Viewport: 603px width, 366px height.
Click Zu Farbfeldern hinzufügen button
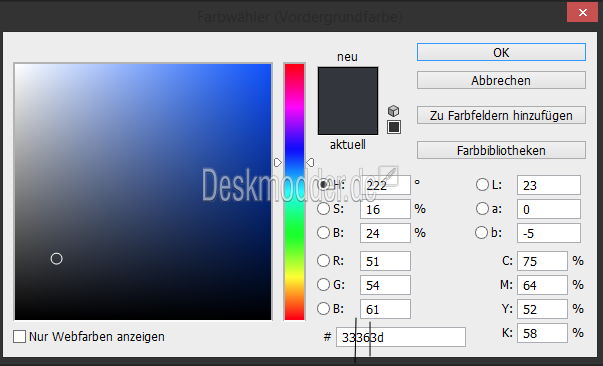pyautogui.click(x=501, y=115)
